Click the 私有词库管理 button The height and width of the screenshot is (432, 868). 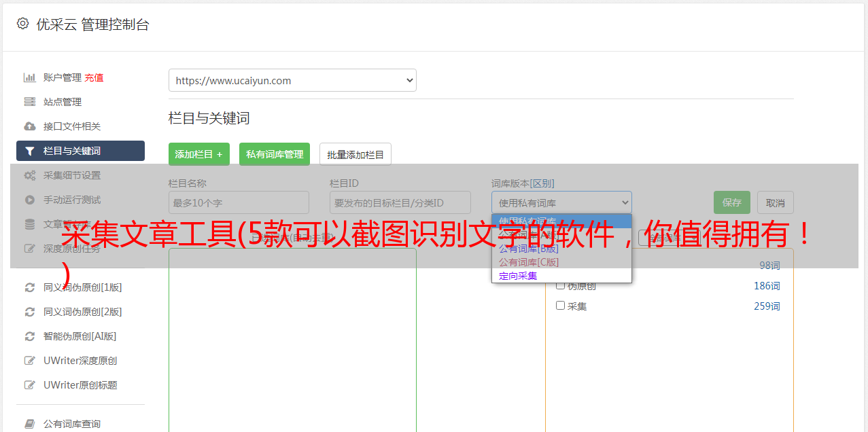pyautogui.click(x=275, y=154)
